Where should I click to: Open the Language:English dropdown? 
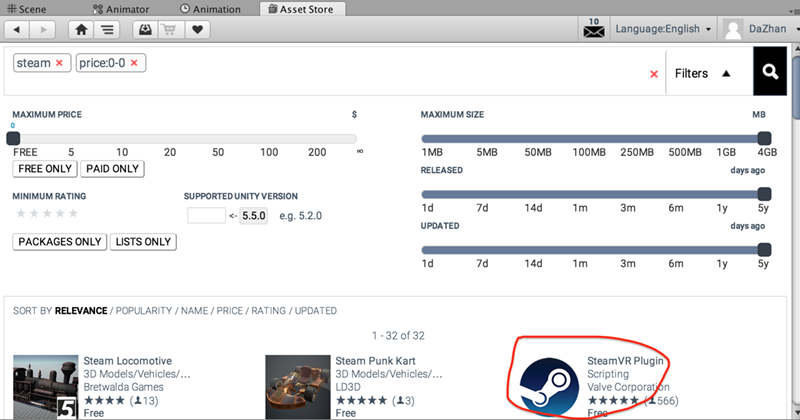664,29
